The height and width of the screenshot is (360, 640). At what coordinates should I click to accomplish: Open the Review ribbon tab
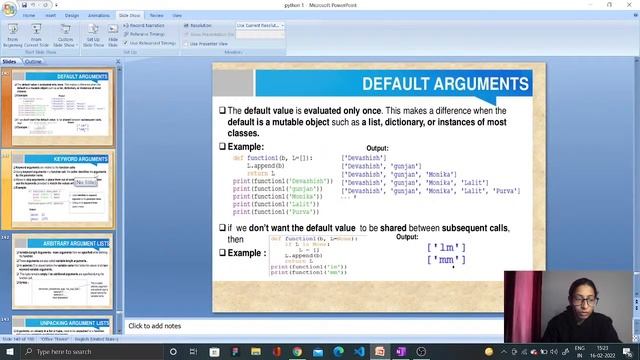click(x=156, y=16)
